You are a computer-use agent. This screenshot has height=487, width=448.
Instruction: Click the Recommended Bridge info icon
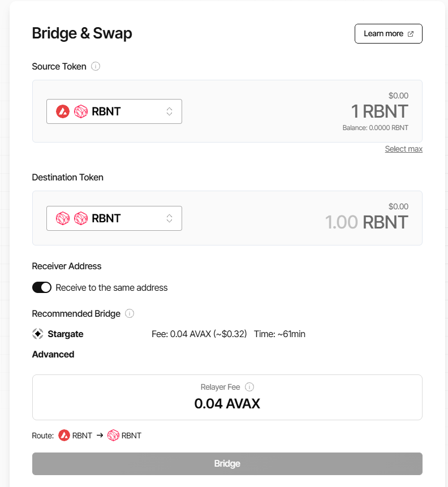(130, 313)
